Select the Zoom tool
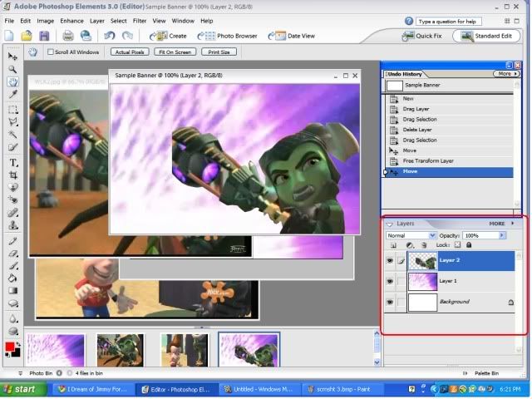Screen dimensions: 532x399 point(13,69)
